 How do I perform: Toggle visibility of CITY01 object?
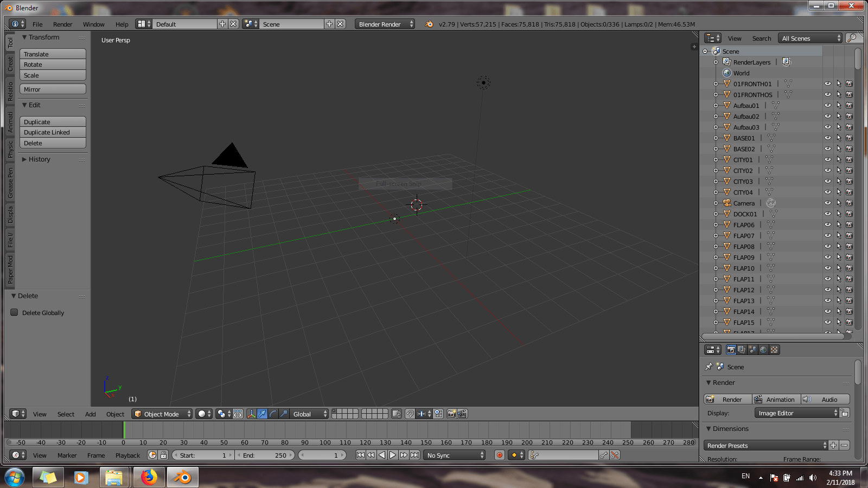[828, 160]
